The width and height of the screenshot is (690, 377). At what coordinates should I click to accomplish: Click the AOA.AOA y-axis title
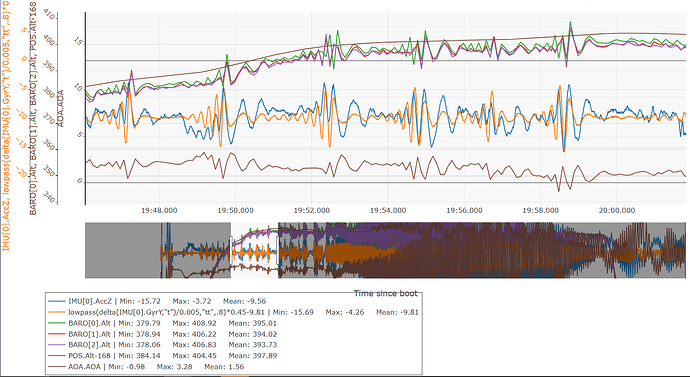click(61, 108)
